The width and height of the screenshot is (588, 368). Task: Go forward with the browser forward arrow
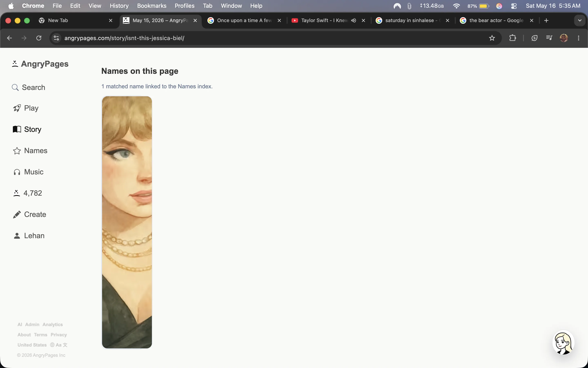click(x=24, y=38)
